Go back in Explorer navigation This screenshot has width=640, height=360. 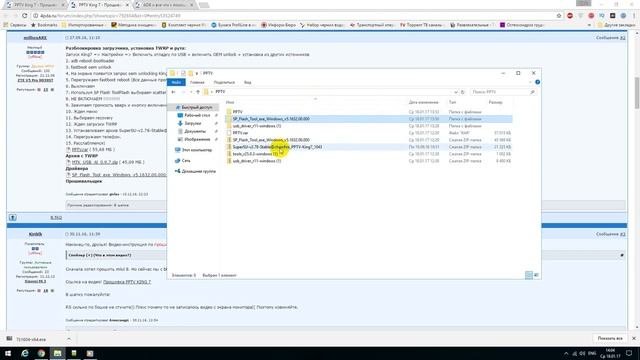[173, 92]
